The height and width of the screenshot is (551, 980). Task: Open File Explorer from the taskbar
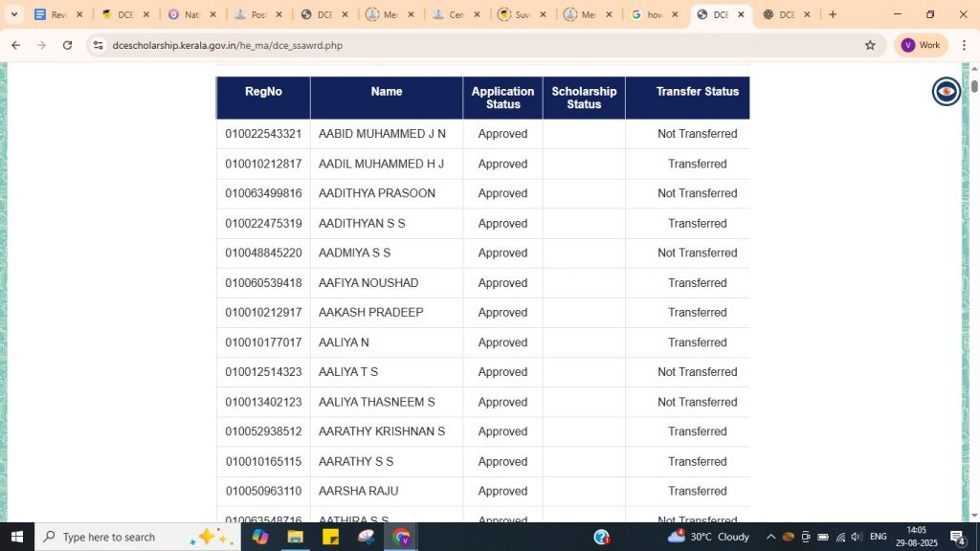(x=295, y=537)
